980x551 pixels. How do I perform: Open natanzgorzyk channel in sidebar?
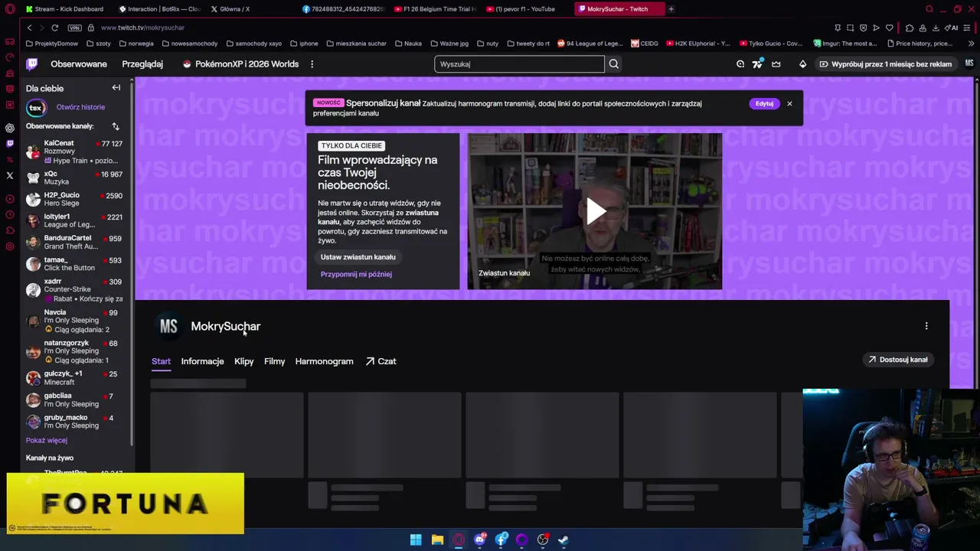click(75, 351)
